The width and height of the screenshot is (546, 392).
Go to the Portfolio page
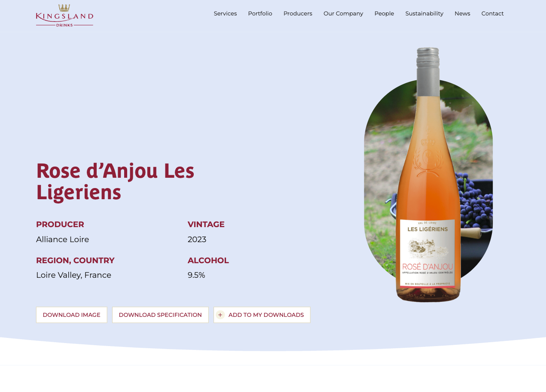260,13
